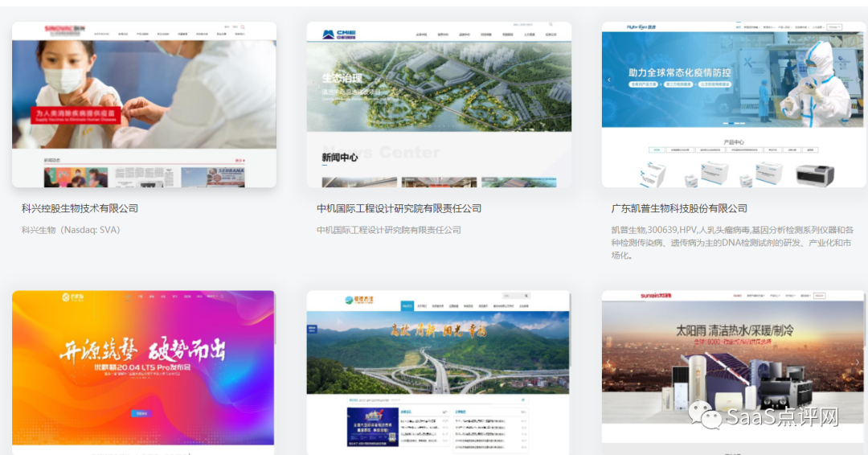Click gray subtitle 中机国际工程设计研究院有限责任公司
The image size is (868, 455).
click(389, 230)
